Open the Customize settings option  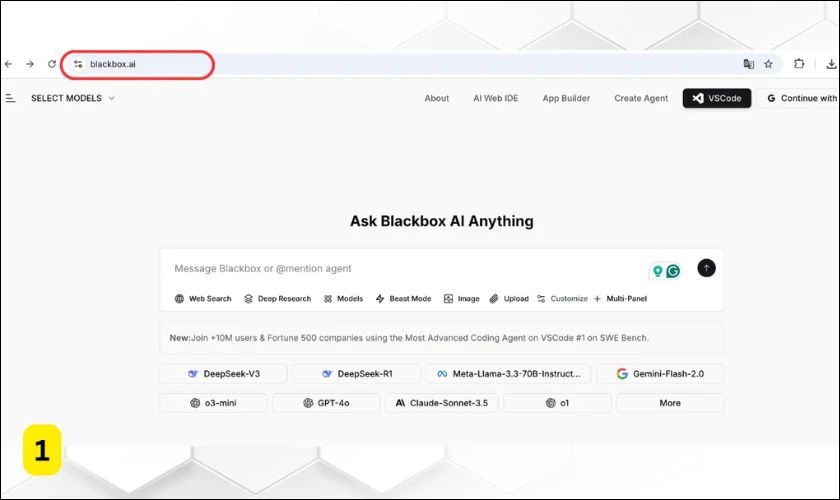click(x=562, y=298)
